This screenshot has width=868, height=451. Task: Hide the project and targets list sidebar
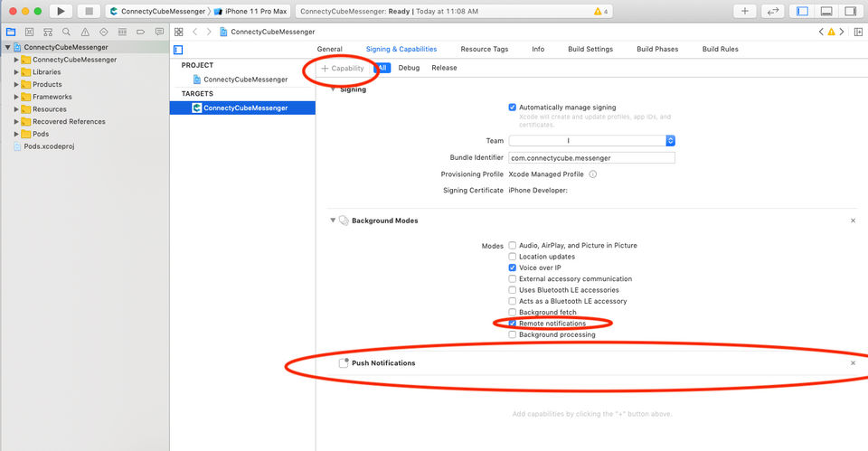178,50
